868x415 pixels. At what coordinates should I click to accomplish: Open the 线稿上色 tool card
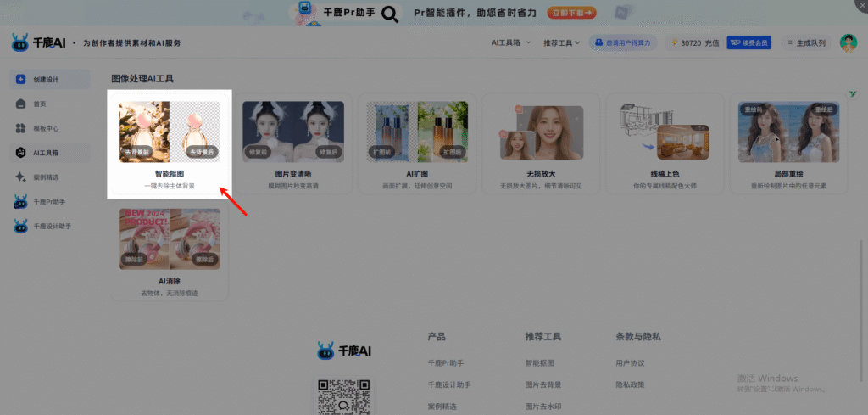coord(665,144)
